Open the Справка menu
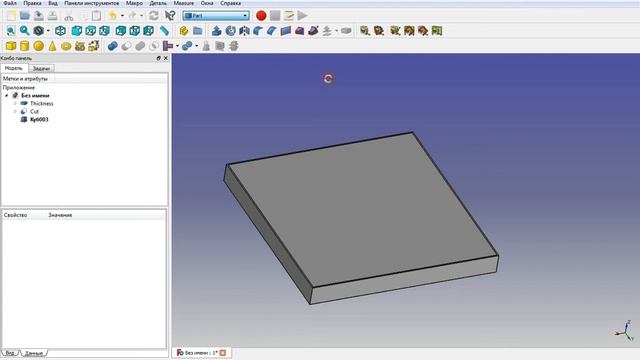 [231, 3]
